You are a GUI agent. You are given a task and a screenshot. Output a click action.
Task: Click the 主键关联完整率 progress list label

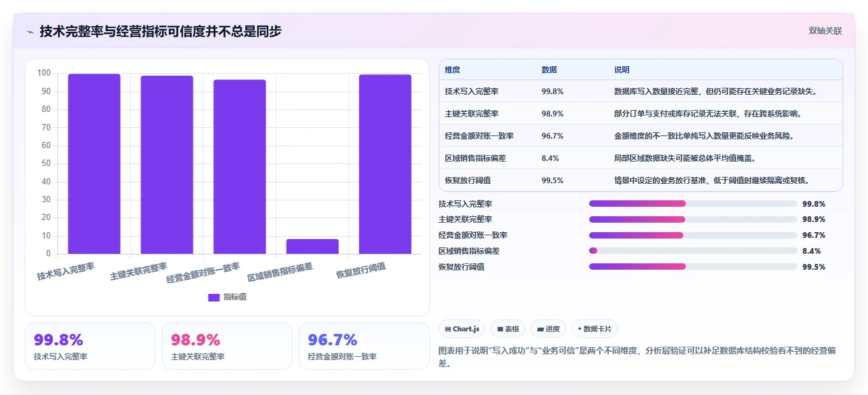tap(466, 219)
